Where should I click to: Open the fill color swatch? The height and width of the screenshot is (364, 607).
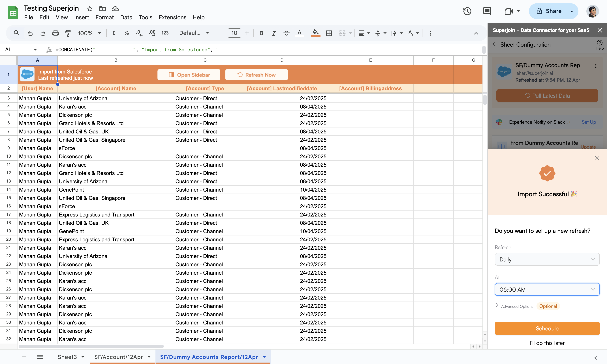[316, 33]
